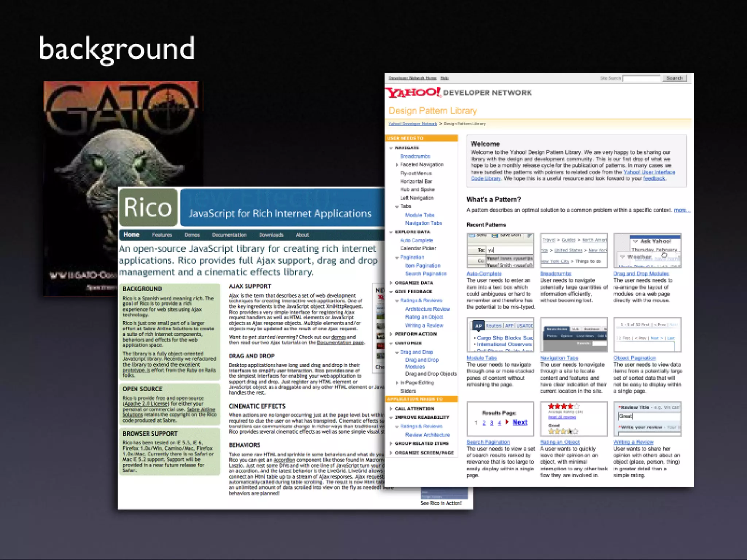Expand the CALL ATTENTION section
This screenshot has height=560, width=747.
pos(391,409)
